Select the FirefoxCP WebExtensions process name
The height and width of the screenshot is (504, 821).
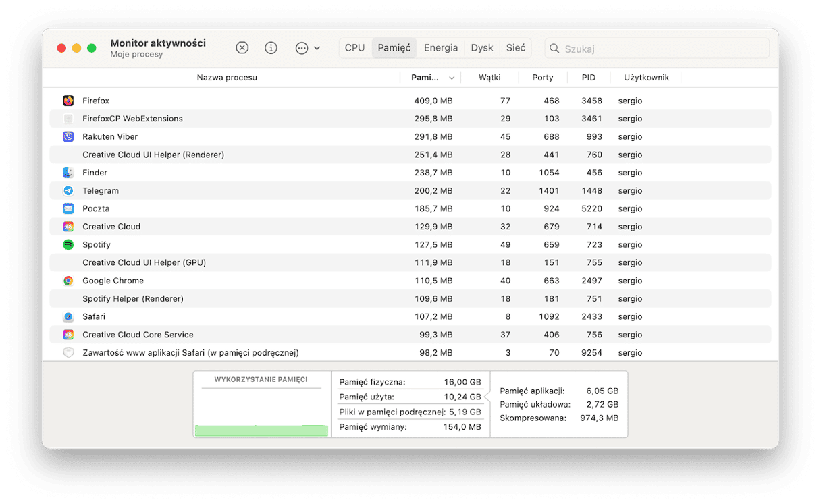pyautogui.click(x=132, y=119)
